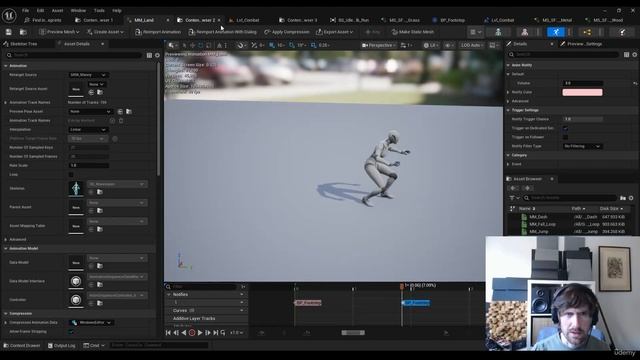Viewport: 640px width, 360px height.
Task: Select the blue footstep notify on timeline
Action: pos(416,303)
